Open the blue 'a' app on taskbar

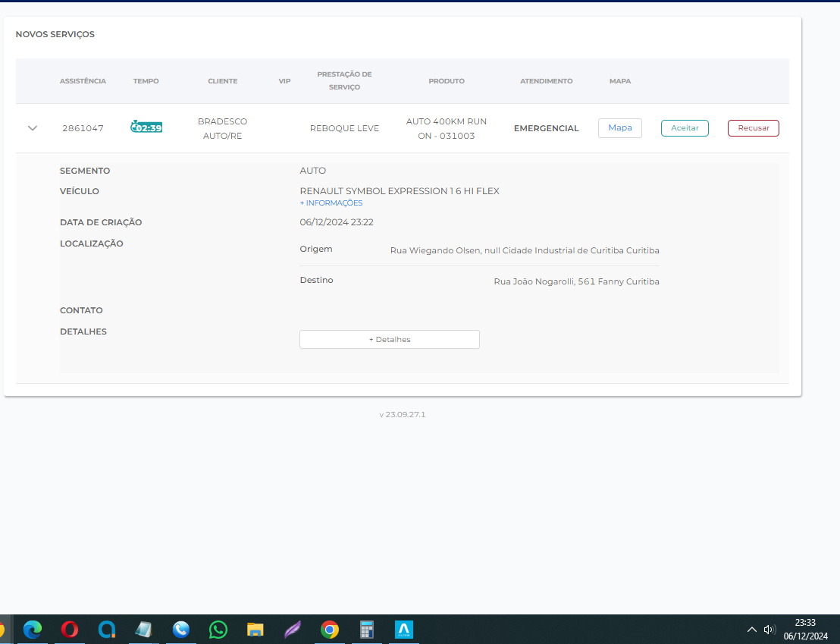(x=107, y=630)
